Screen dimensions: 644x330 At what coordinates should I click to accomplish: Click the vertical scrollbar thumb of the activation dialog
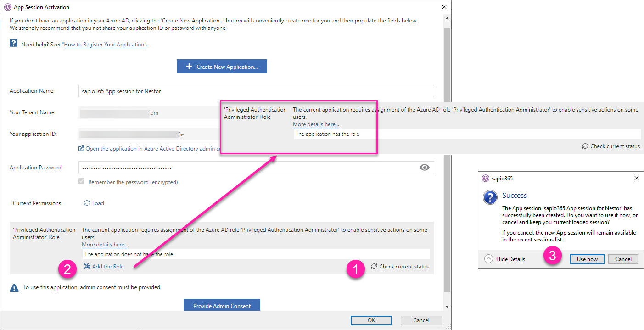coord(448,159)
